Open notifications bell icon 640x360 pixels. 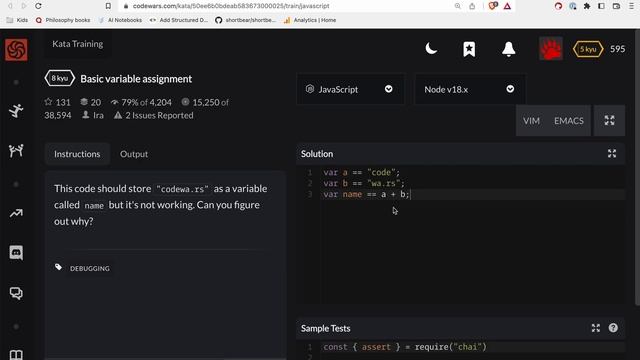(508, 49)
